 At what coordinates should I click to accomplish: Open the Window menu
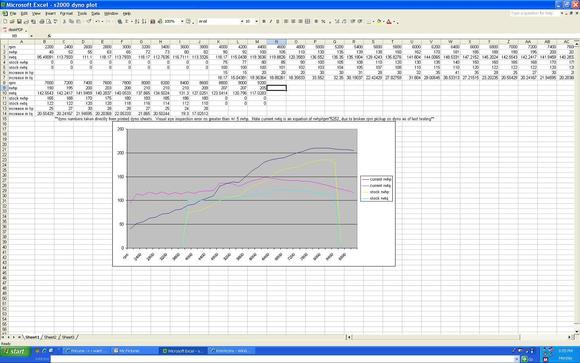click(x=111, y=13)
